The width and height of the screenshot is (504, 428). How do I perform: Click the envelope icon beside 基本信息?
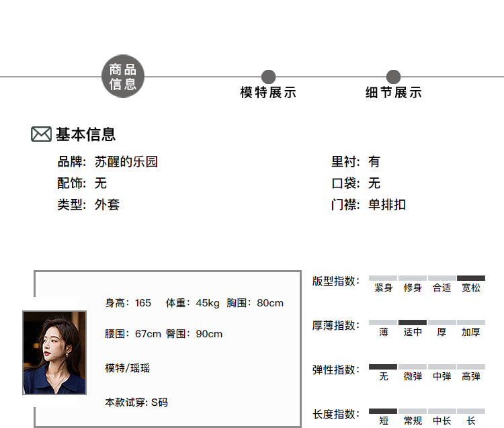coord(41,134)
